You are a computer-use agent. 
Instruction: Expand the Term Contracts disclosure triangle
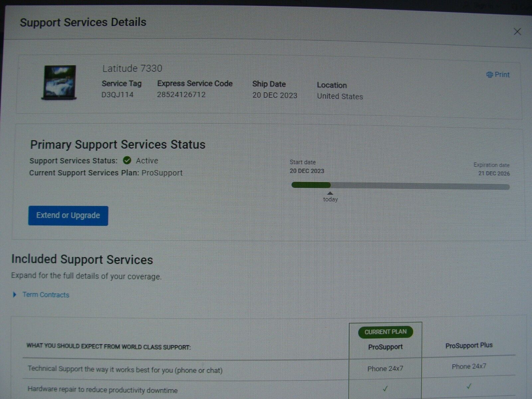point(15,295)
